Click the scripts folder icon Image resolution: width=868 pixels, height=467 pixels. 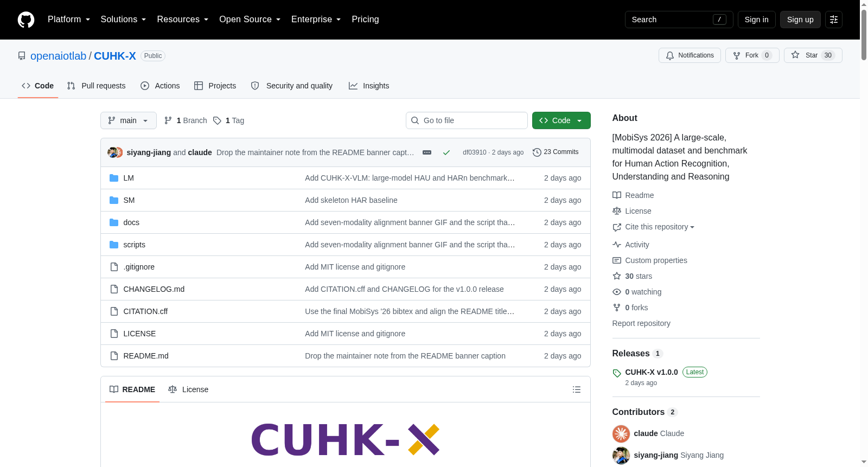[x=114, y=245]
